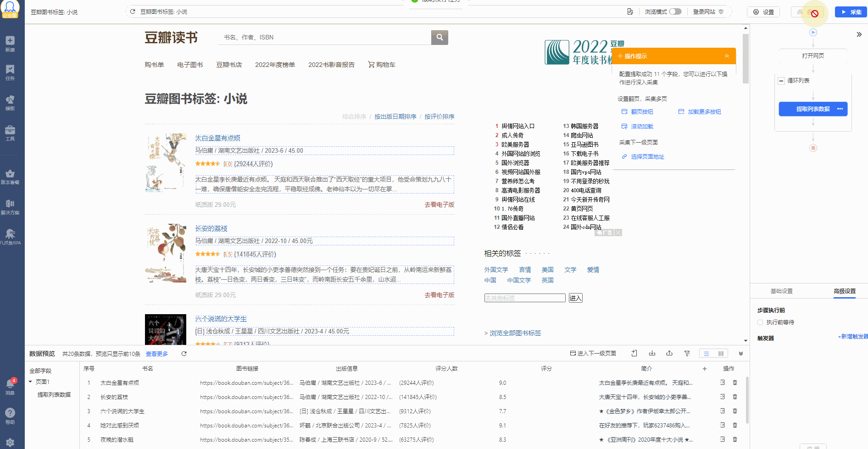Collapse the 循环列表 loop node
Viewport: 868px width, 449px height.
(781, 81)
